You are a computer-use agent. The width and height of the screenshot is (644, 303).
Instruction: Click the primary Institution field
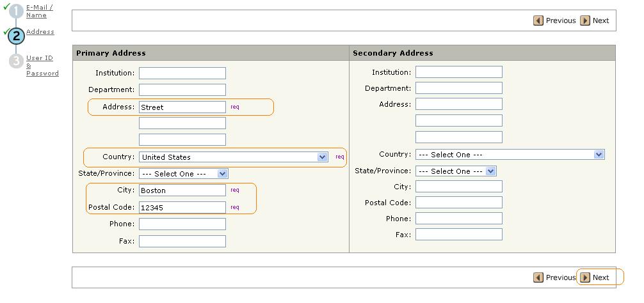click(x=182, y=74)
